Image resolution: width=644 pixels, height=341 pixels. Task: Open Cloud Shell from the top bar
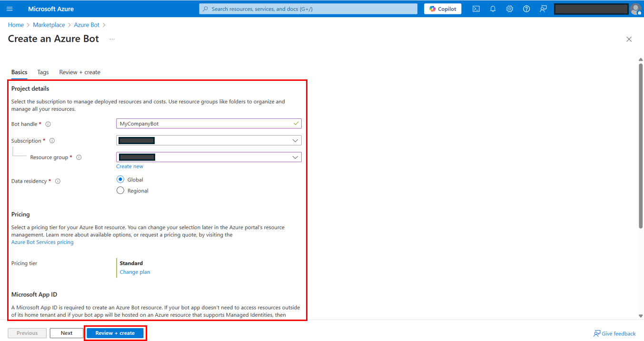(476, 9)
